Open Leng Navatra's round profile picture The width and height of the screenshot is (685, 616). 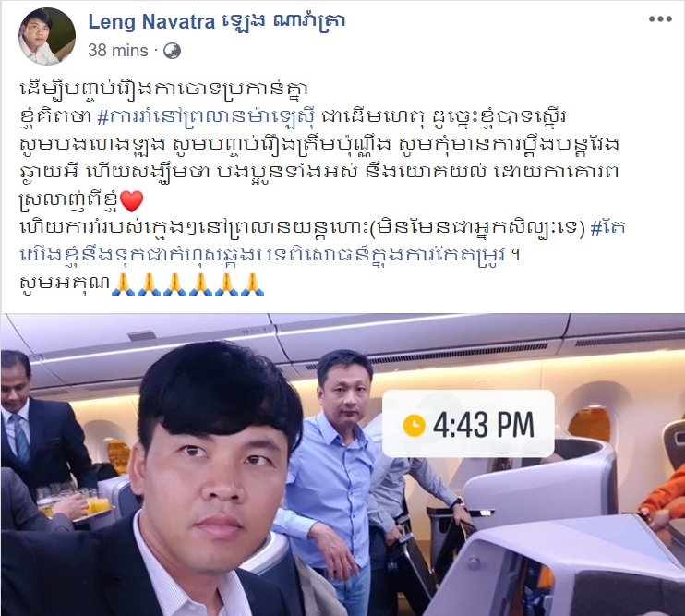pos(47,36)
